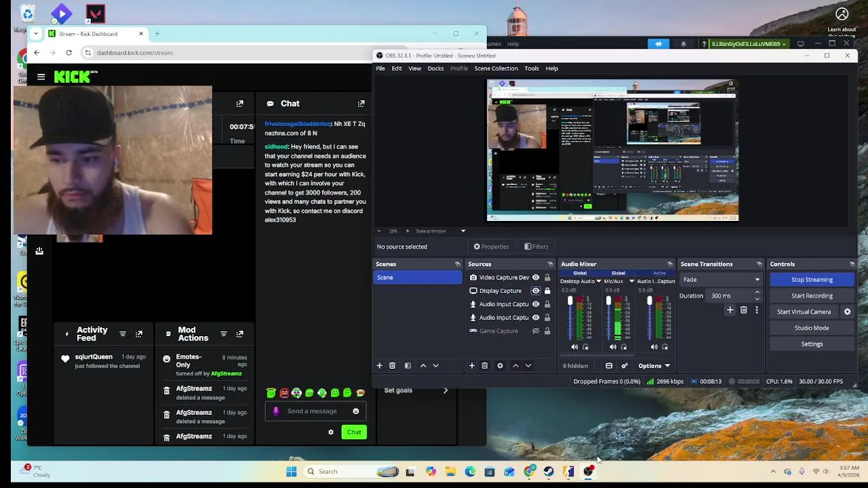The width and height of the screenshot is (868, 488).
Task: Reload the Kick dashboard page
Action: (x=68, y=53)
